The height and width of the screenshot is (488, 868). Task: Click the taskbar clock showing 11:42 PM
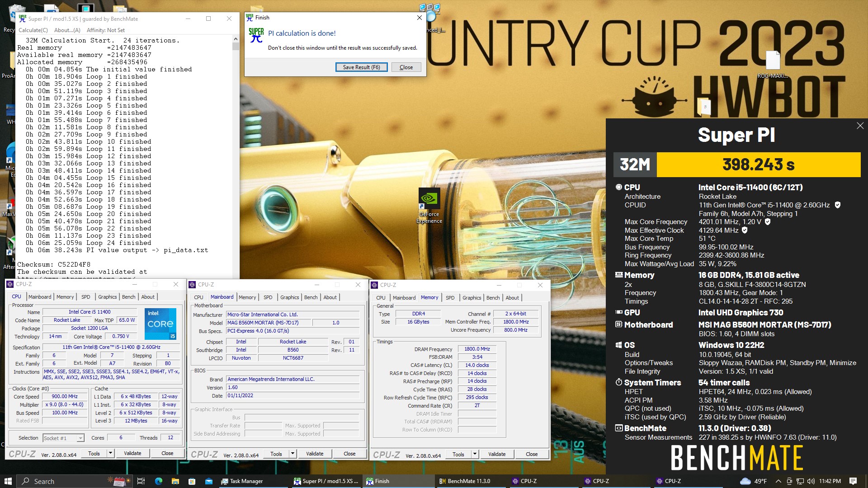pos(830,481)
